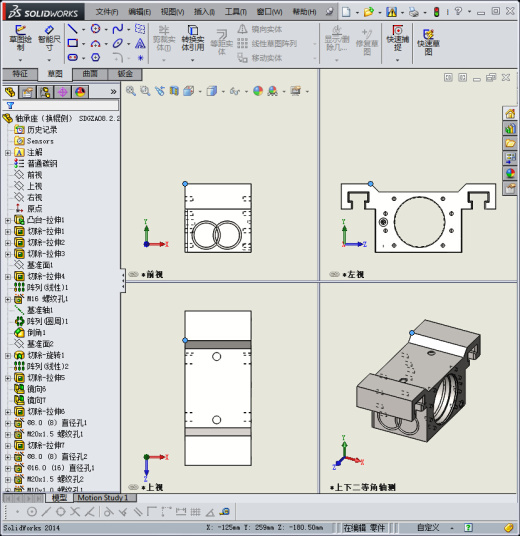
Task: Open the DisplayManager color ball tab
Action: (80, 92)
